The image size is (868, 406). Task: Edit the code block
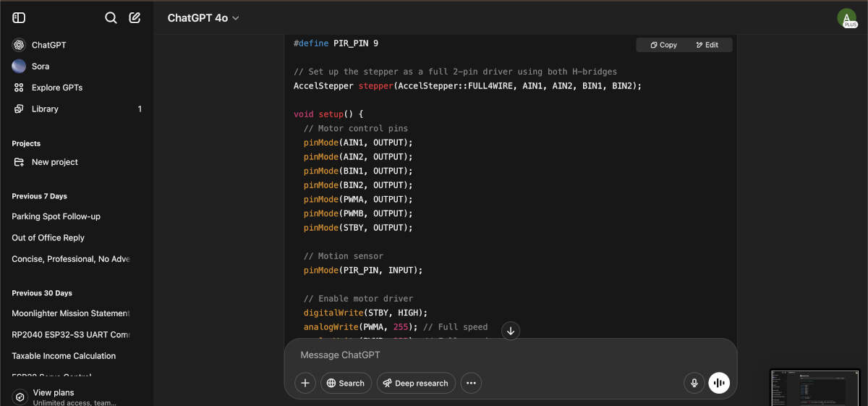(x=707, y=45)
